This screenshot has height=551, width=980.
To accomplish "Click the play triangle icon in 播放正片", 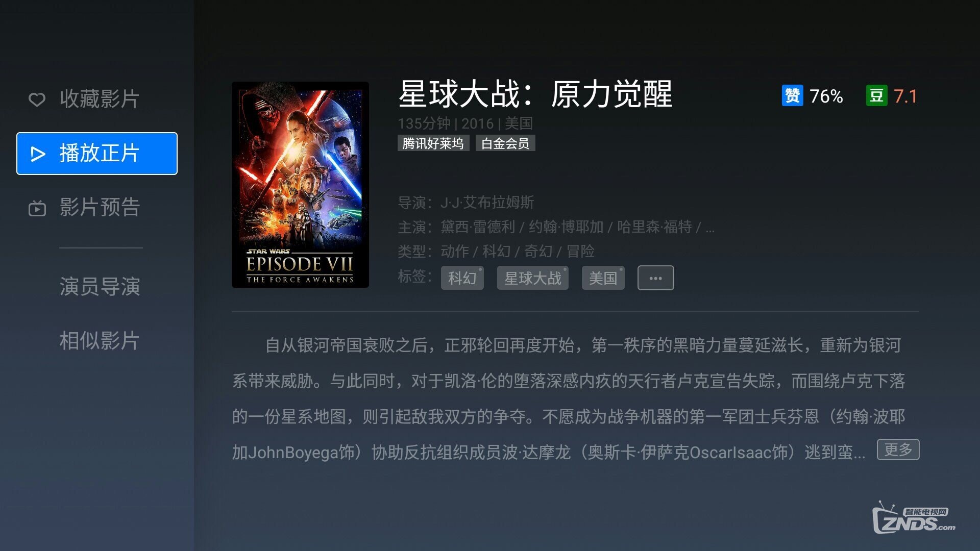I will 38,154.
